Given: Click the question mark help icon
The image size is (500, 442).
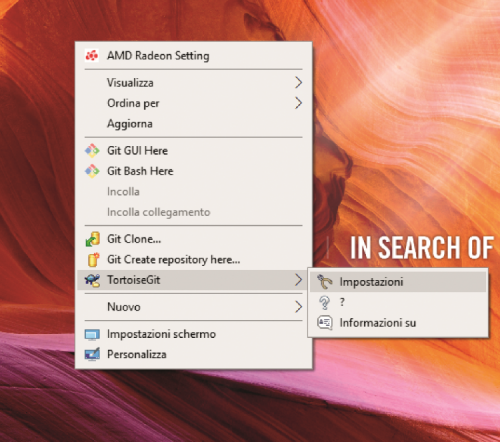Looking at the screenshot, I should click(324, 303).
